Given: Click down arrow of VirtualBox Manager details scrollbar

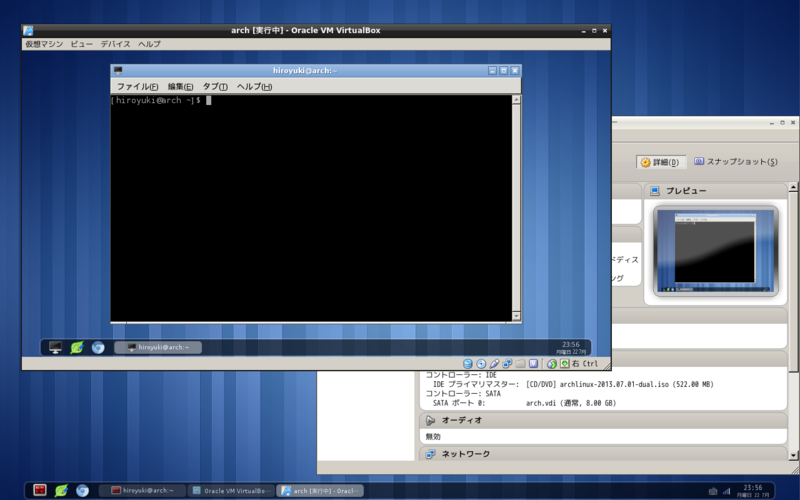Looking at the screenshot, I should click(793, 455).
